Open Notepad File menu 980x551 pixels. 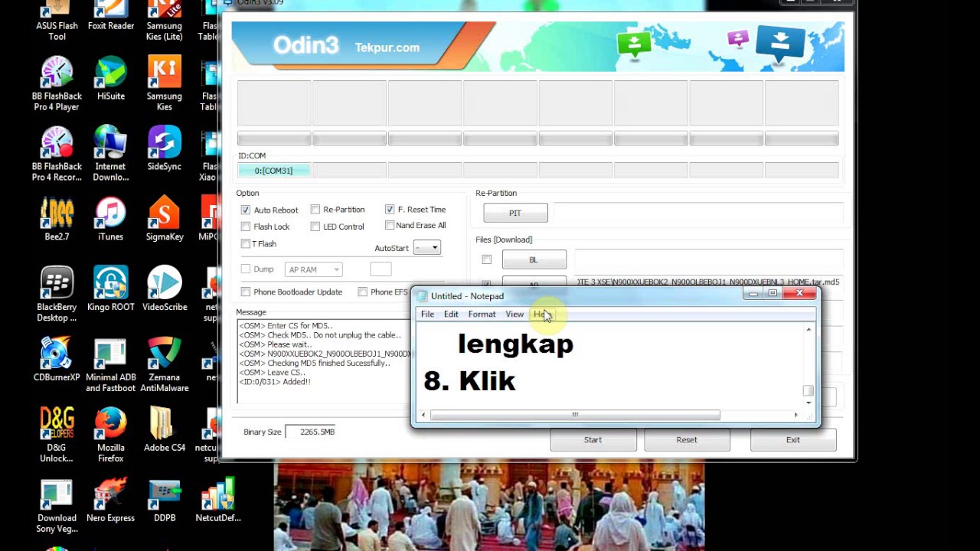click(427, 314)
